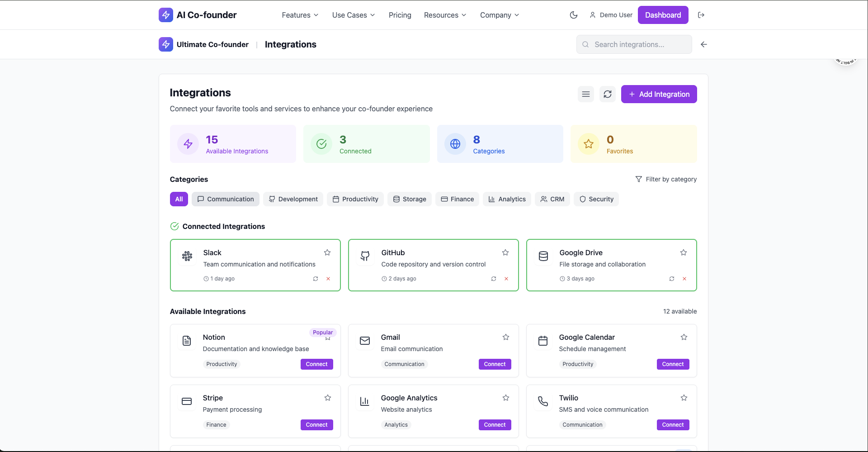The height and width of the screenshot is (452, 868).
Task: Open the Filter by category option
Action: (666, 179)
